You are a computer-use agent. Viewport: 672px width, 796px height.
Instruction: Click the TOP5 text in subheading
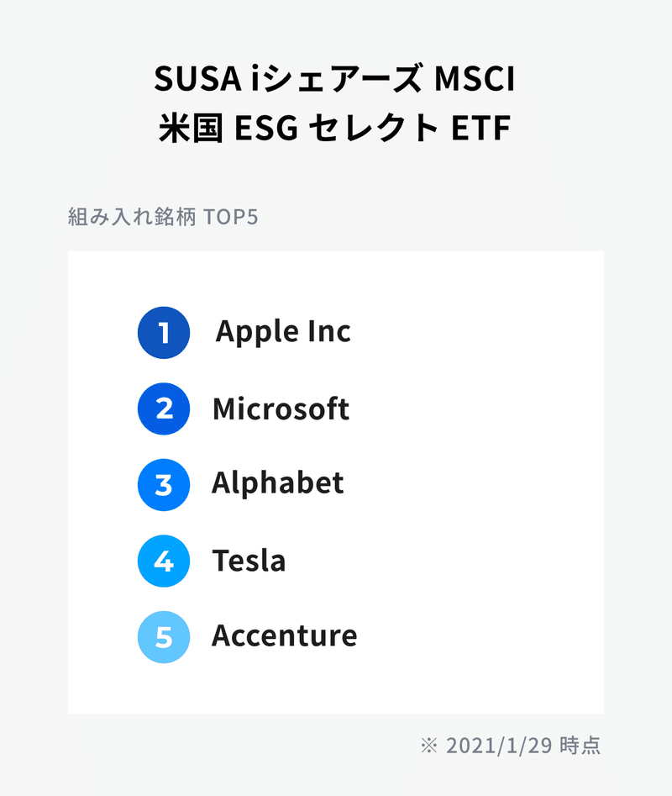[231, 217]
